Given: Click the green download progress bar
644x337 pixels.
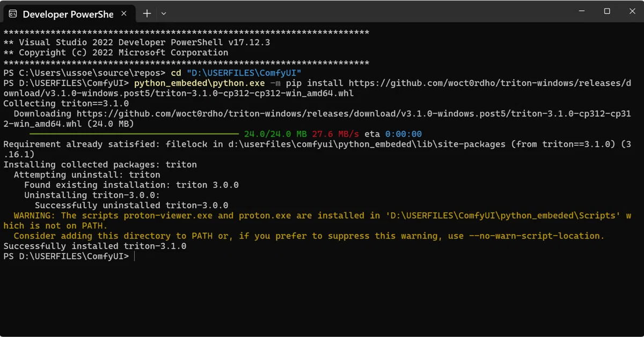Looking at the screenshot, I should click(134, 134).
